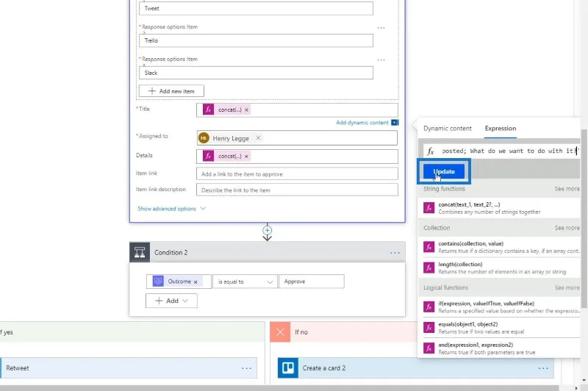The height and width of the screenshot is (391, 588).
Task: Select the concat function entry
Action: (501, 208)
